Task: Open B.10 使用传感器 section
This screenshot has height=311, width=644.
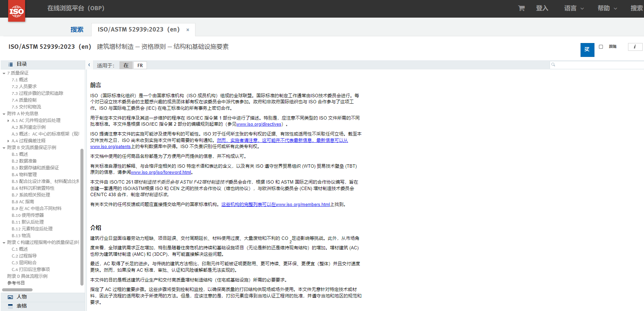Action: point(28,215)
